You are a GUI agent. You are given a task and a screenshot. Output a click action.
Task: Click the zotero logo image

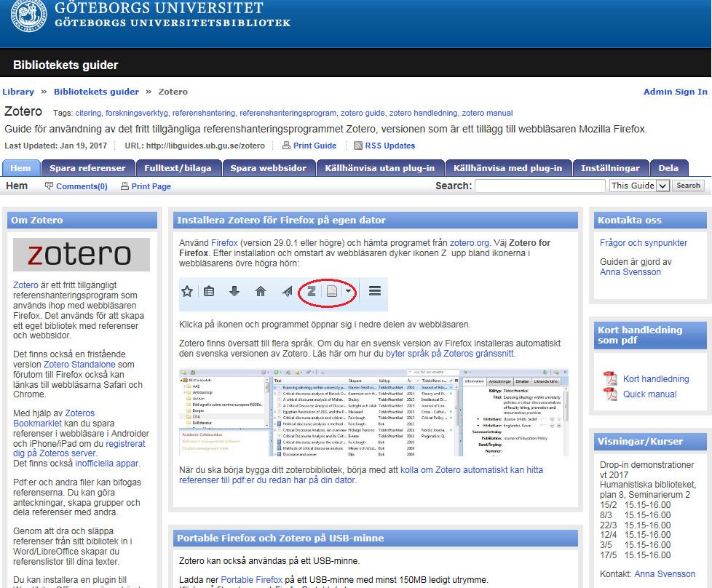point(82,255)
